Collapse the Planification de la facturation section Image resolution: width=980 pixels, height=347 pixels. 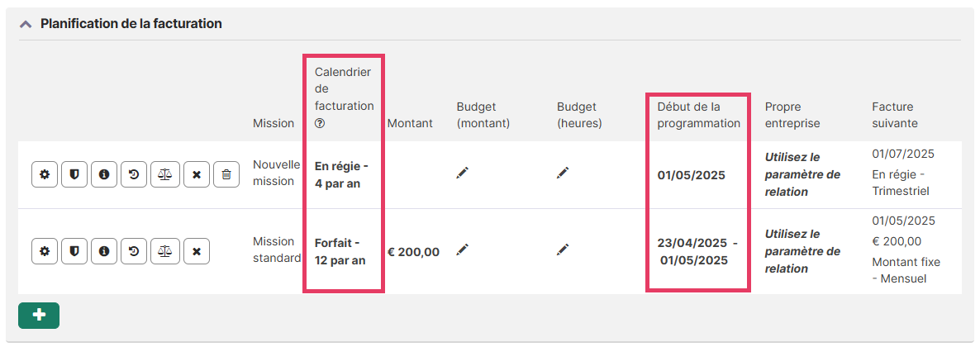tap(26, 24)
